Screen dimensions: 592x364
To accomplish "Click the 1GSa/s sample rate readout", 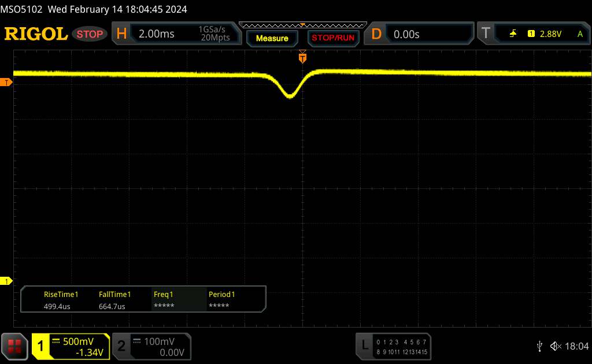I will (x=212, y=29).
